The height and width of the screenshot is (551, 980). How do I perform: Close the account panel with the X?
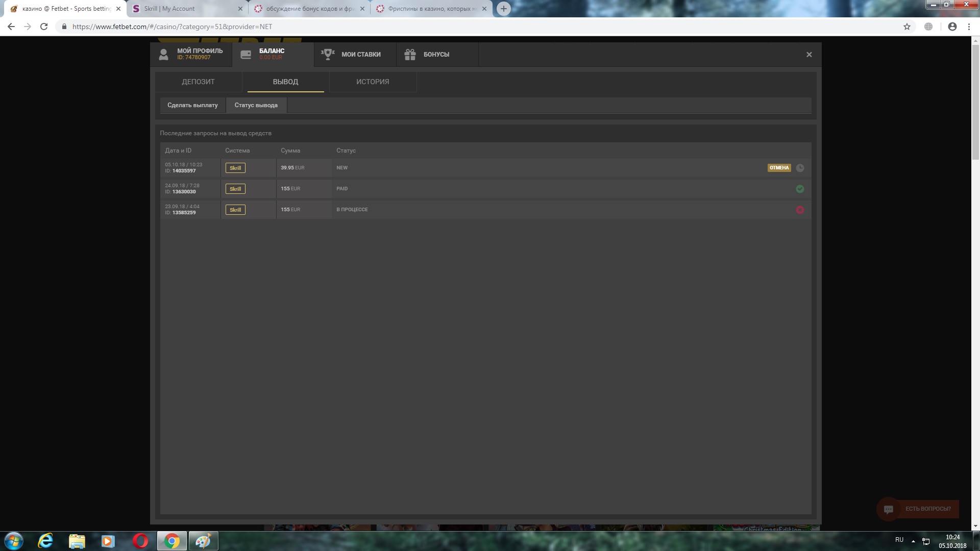[x=809, y=55]
